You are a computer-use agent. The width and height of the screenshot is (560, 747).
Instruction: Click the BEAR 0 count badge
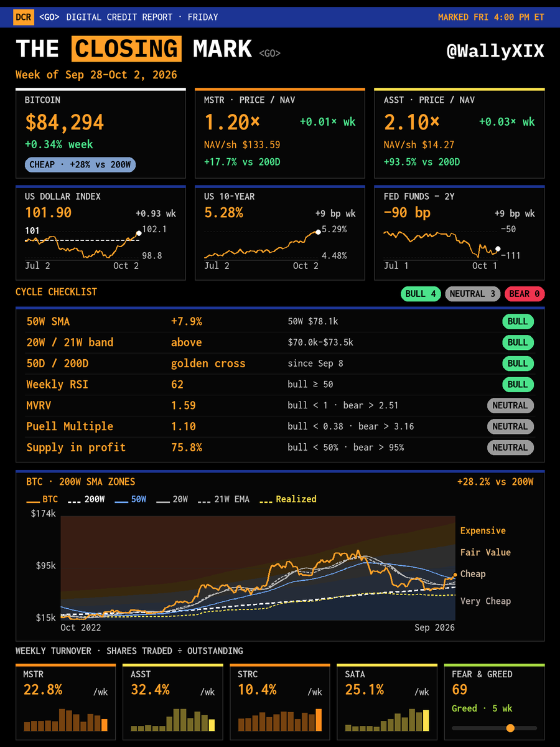524,294
